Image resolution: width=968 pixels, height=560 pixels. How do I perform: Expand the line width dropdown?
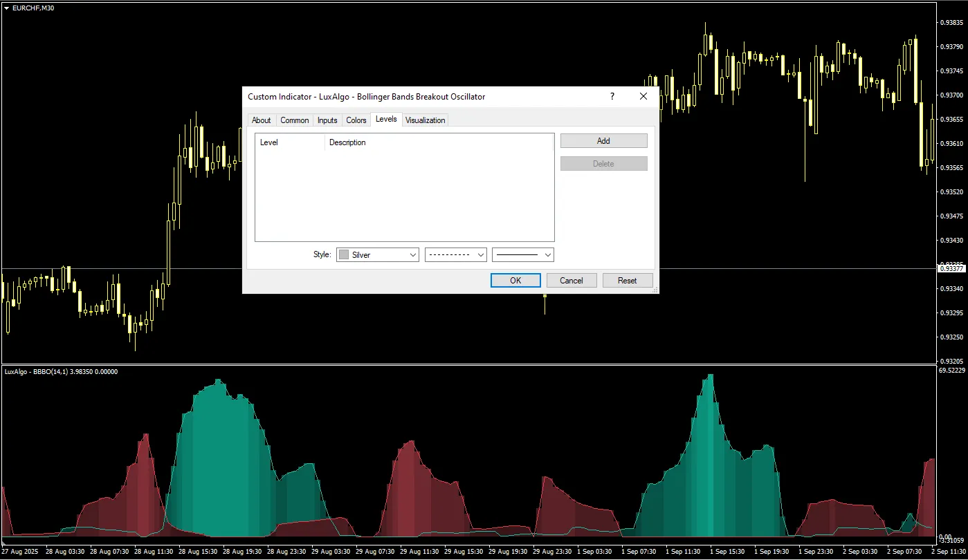pyautogui.click(x=547, y=254)
